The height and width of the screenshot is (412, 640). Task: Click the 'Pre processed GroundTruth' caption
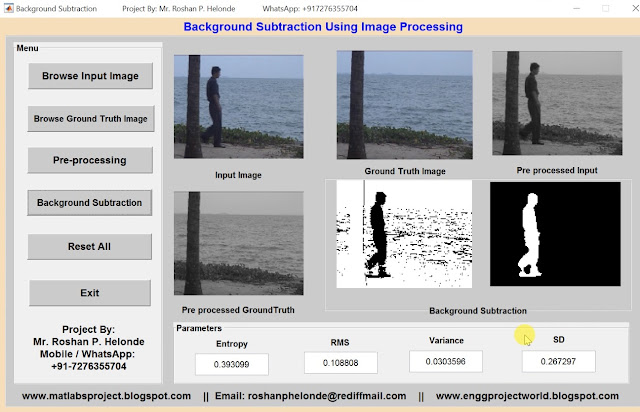tap(238, 310)
